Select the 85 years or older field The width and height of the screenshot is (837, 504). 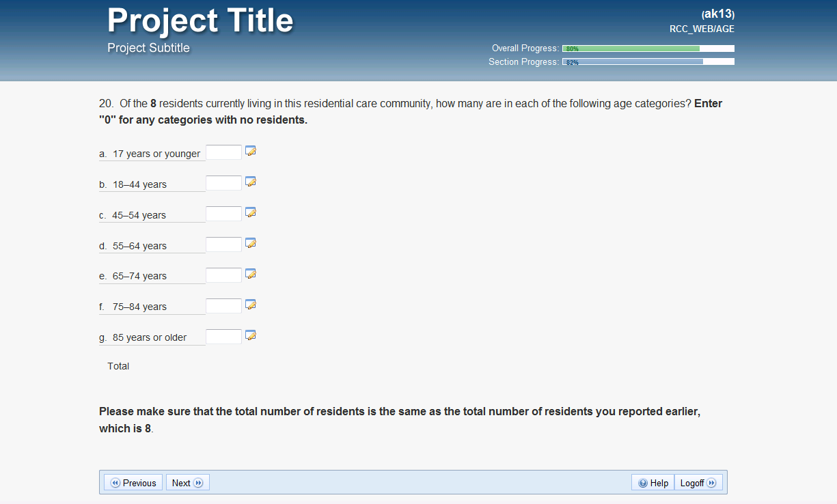pyautogui.click(x=223, y=337)
